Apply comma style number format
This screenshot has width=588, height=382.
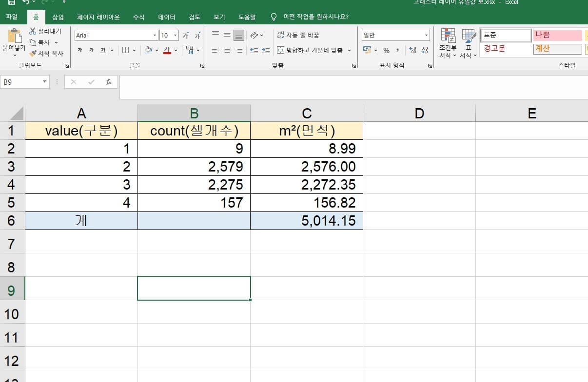click(398, 50)
